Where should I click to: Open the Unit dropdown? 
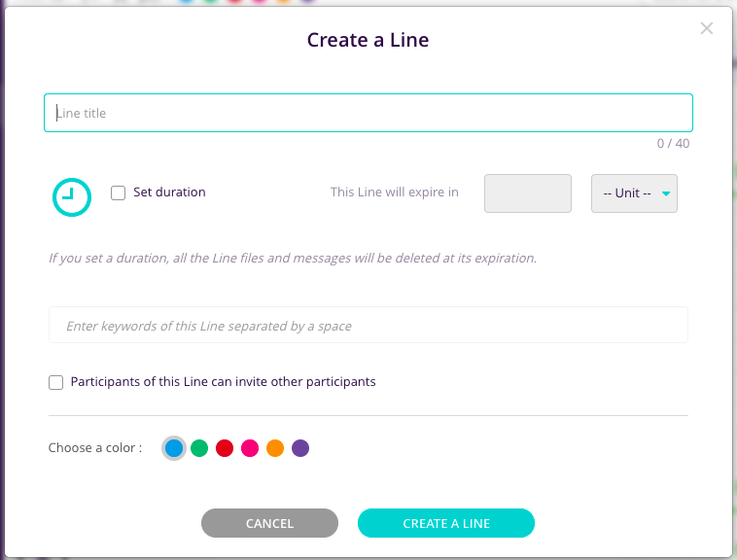point(634,192)
